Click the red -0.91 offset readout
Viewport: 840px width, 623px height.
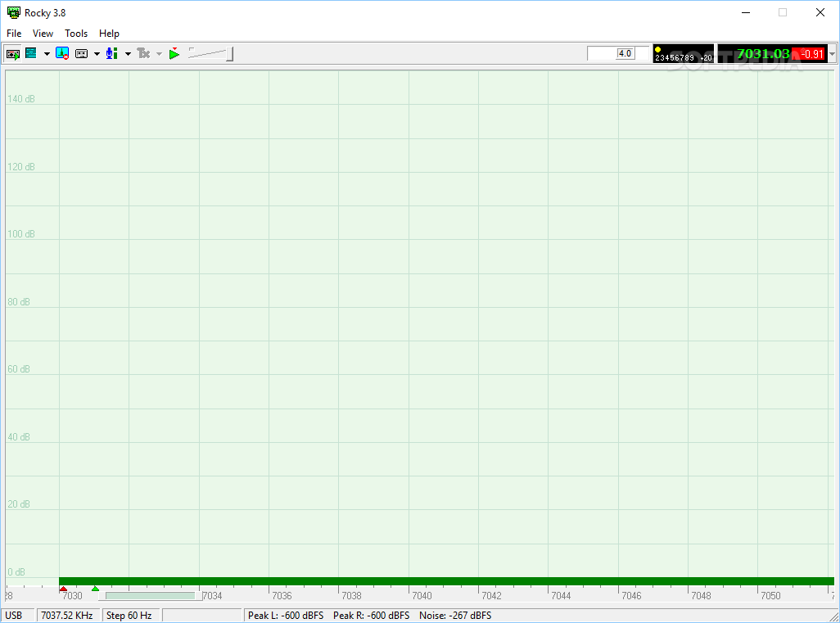(x=808, y=53)
